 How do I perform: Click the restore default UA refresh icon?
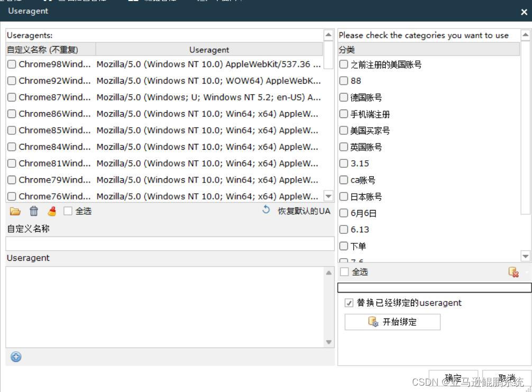tap(266, 209)
